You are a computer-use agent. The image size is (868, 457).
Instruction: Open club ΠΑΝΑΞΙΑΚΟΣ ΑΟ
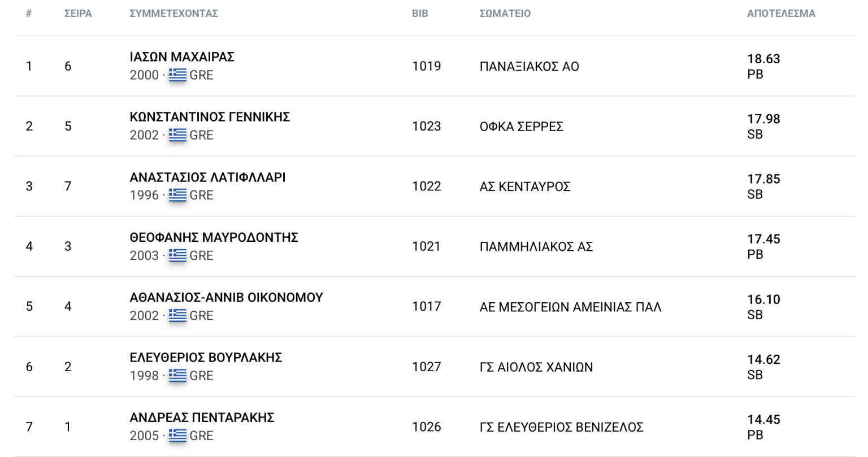(529, 67)
